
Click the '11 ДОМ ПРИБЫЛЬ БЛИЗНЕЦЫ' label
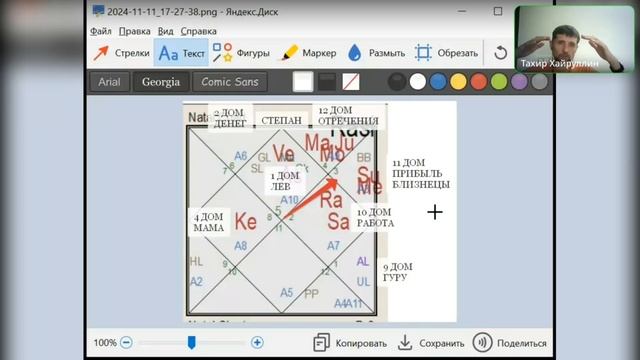(421, 174)
